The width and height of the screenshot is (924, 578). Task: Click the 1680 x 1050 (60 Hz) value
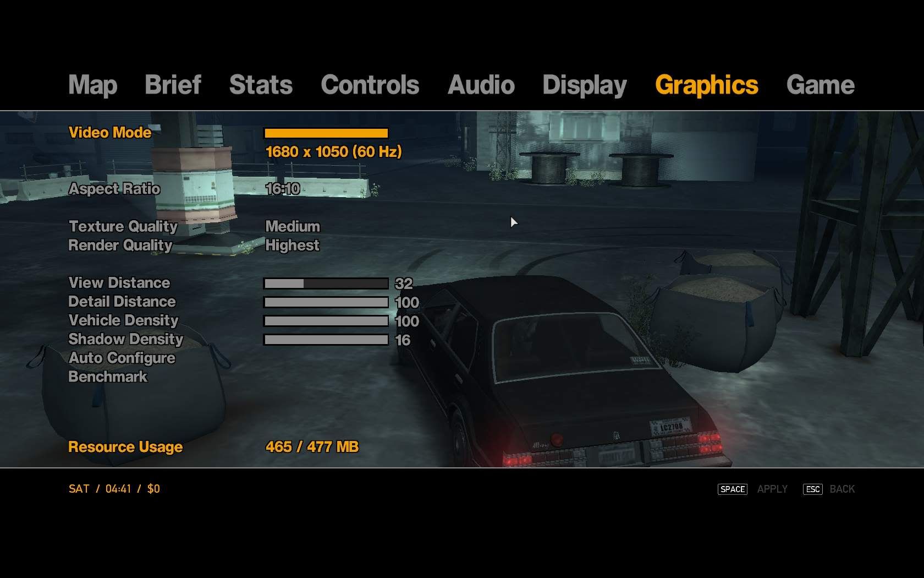click(333, 151)
